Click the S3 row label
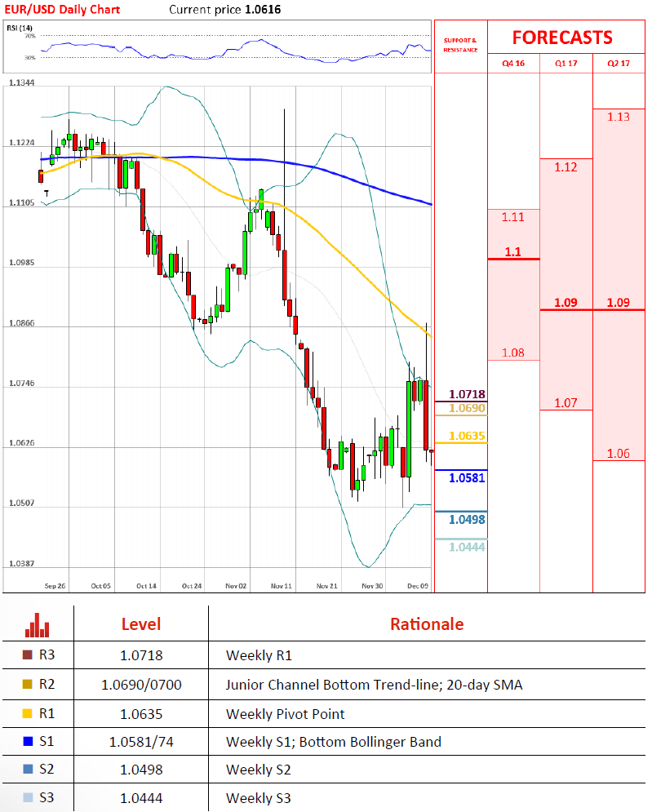The image size is (652, 812). (x=47, y=797)
